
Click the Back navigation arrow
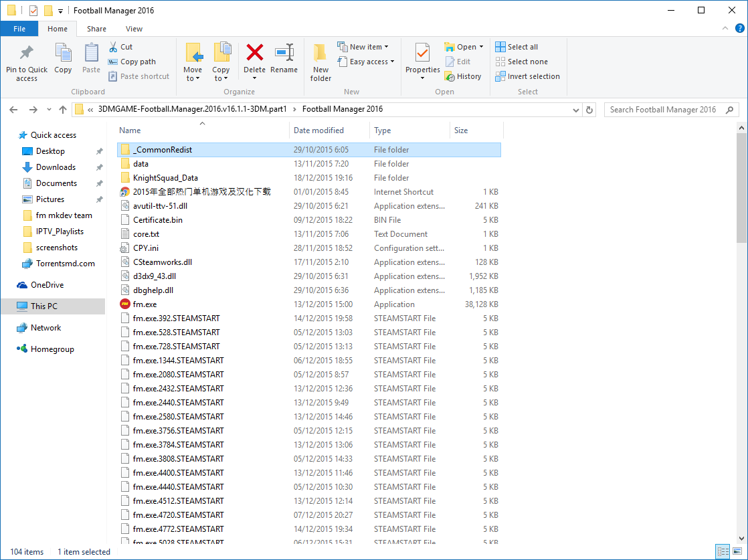click(x=13, y=110)
